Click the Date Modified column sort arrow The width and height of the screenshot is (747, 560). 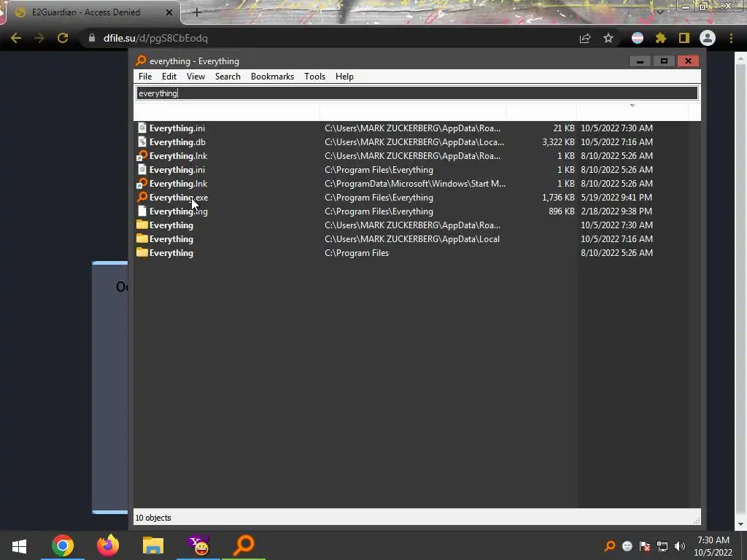click(x=632, y=106)
